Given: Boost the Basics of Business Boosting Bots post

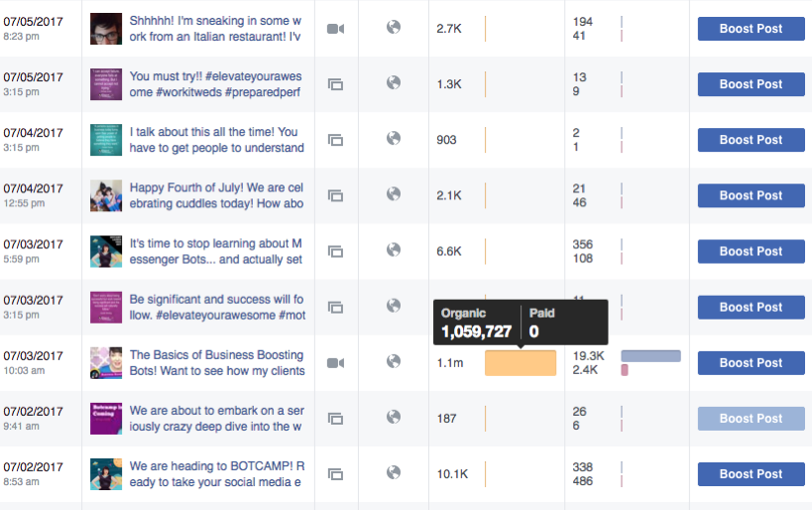Looking at the screenshot, I should (x=751, y=363).
